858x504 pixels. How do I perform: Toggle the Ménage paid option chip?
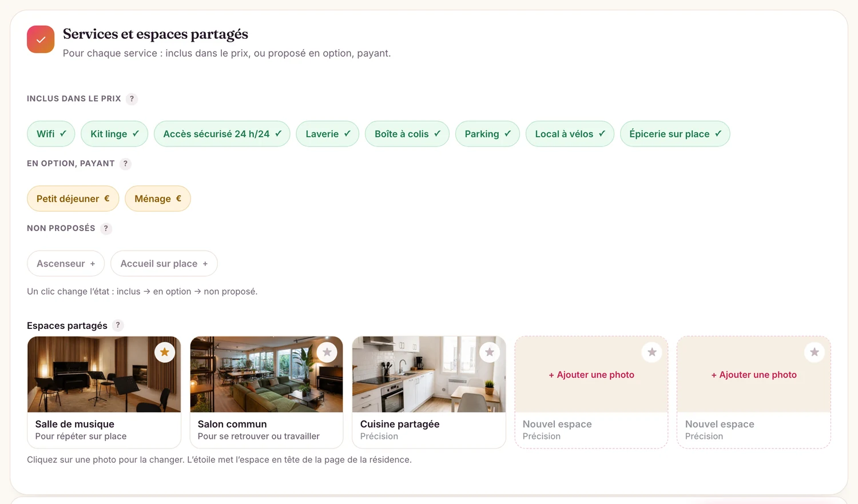158,199
